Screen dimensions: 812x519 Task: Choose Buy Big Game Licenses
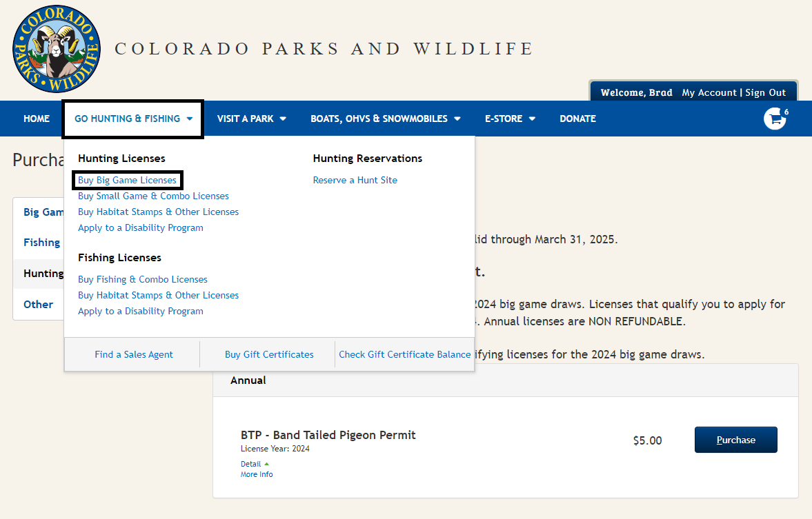pos(128,180)
